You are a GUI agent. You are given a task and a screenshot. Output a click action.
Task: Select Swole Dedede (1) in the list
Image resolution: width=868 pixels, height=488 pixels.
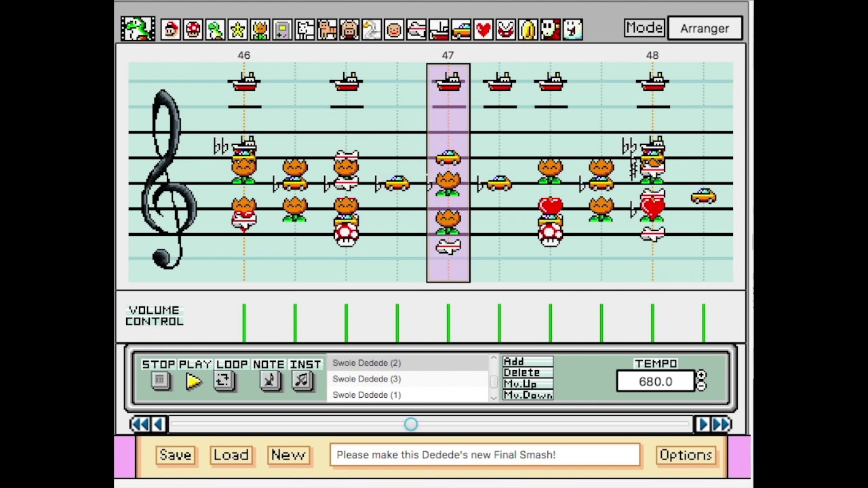[408, 394]
